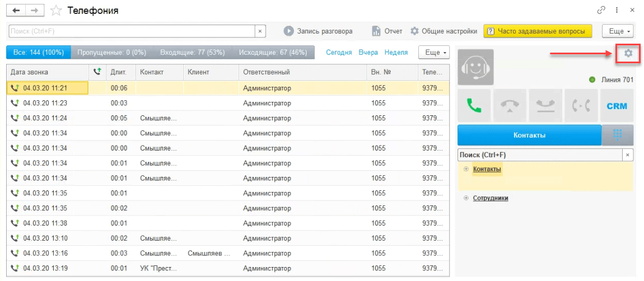Expand the Сотрудники tree node
Viewport: 644px width, 281px height.
point(466,198)
